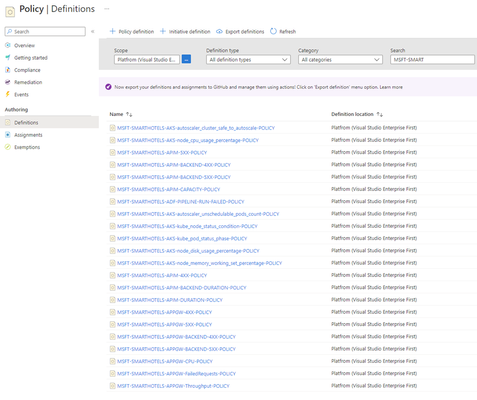Expand the Definition type dropdown

click(248, 60)
